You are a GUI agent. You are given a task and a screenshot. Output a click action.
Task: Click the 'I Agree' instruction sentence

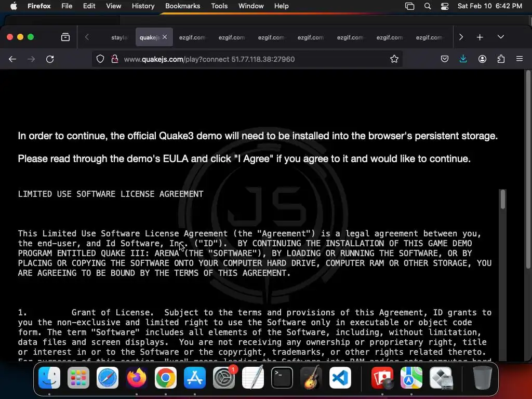point(244,159)
